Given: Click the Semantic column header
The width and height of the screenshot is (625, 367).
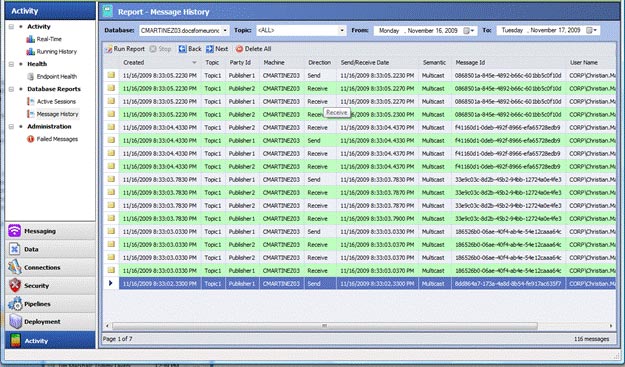Looking at the screenshot, I should pyautogui.click(x=434, y=63).
